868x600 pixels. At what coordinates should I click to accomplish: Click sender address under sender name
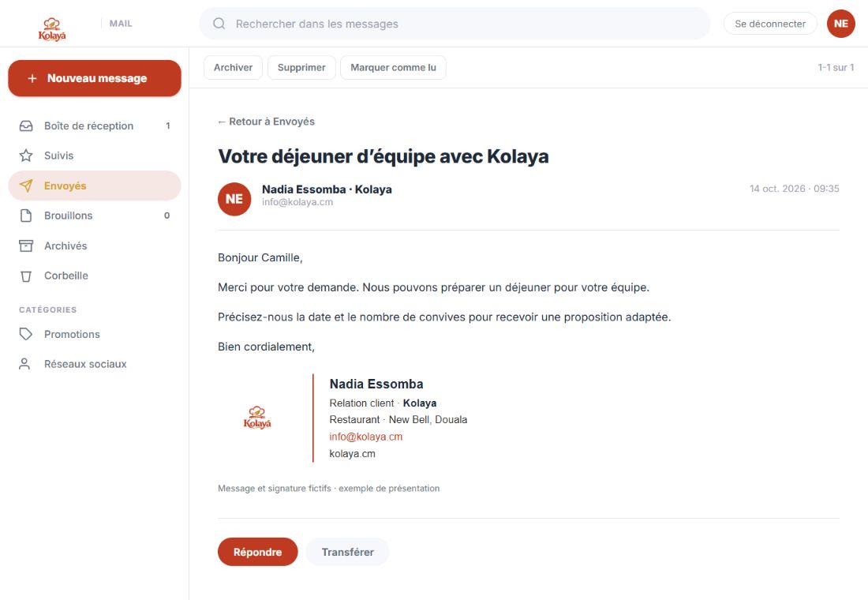[x=297, y=202]
